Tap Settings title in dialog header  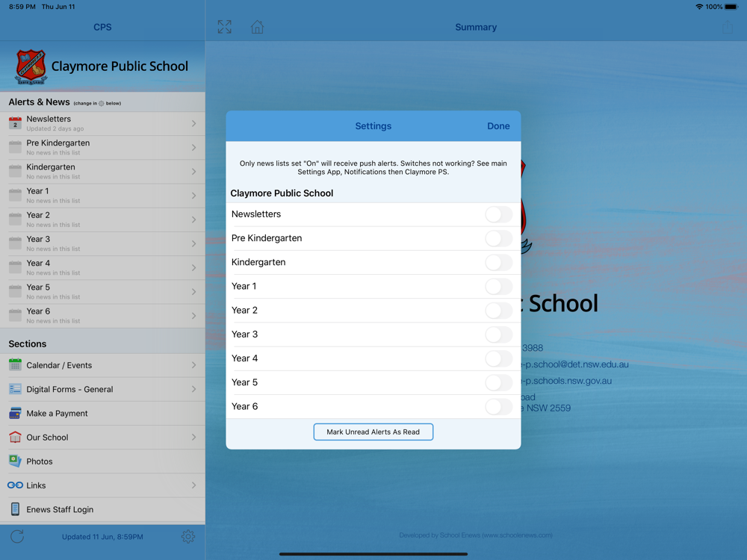point(373,125)
